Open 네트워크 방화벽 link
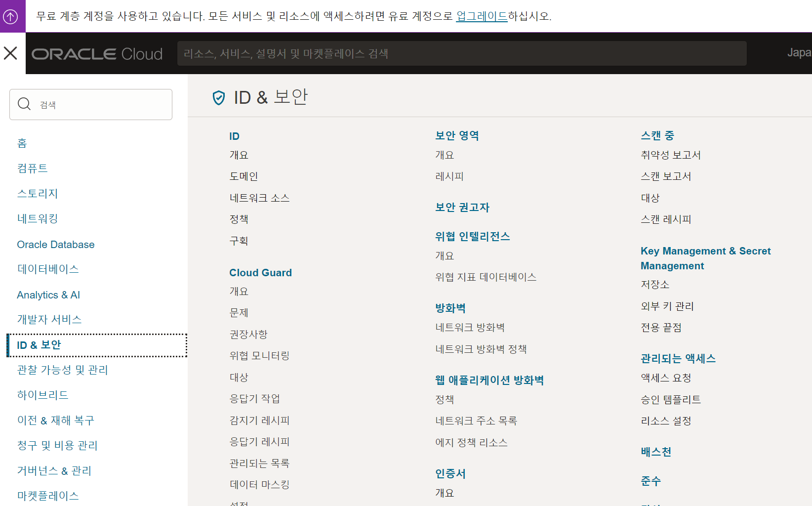812x506 pixels. pos(470,328)
